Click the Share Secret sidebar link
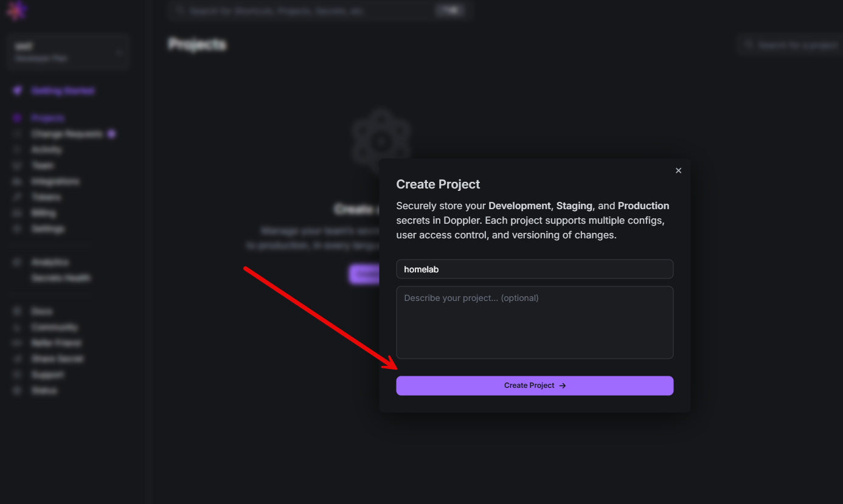The image size is (843, 504). point(57,359)
